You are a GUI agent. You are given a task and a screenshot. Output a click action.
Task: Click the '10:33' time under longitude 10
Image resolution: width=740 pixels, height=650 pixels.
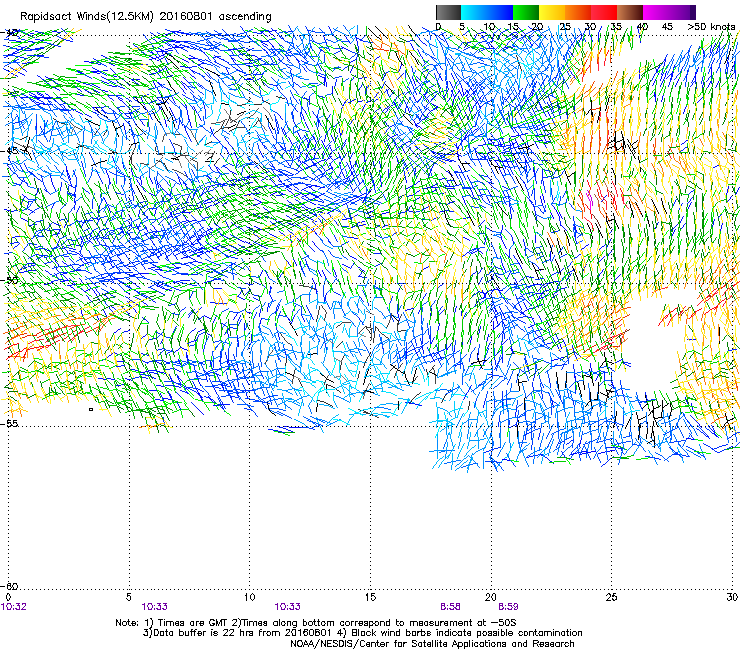[x=287, y=607]
